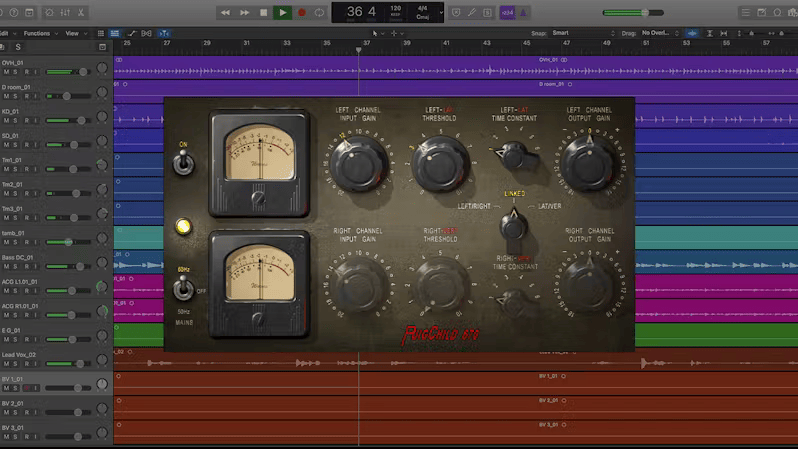Click the Tuner icon
Viewport: 798px width, 449px height.
pyautogui.click(x=472, y=13)
